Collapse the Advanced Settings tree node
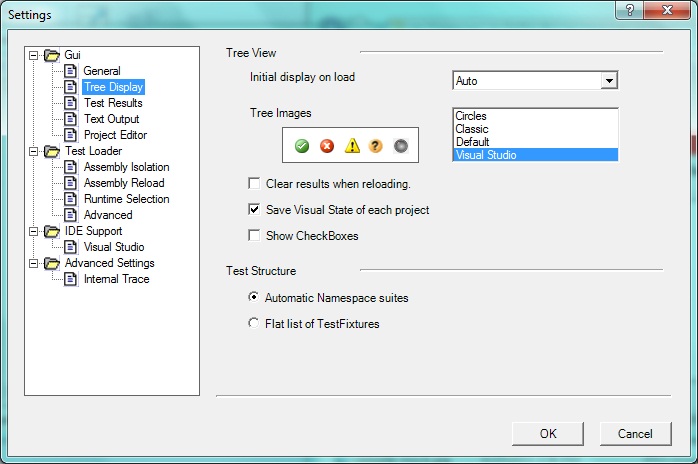 pyautogui.click(x=34, y=263)
